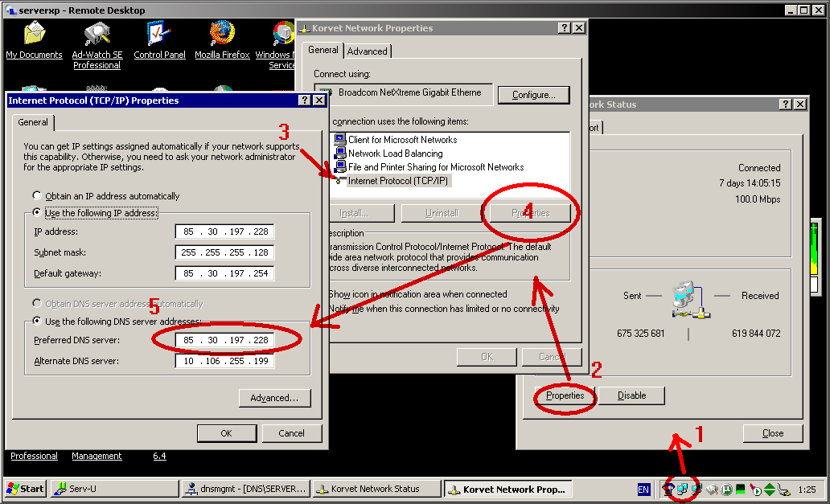Click the IP address field
The height and width of the screenshot is (504, 830).
pyautogui.click(x=224, y=232)
